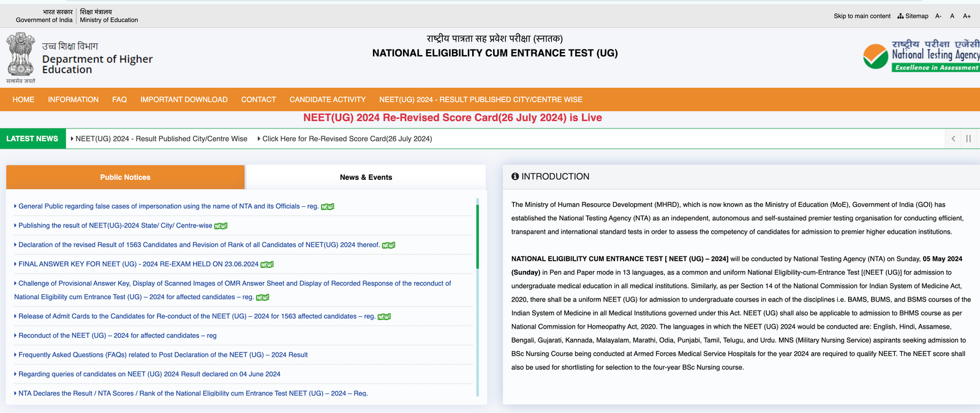Select the Public Notices tab

pos(125,177)
